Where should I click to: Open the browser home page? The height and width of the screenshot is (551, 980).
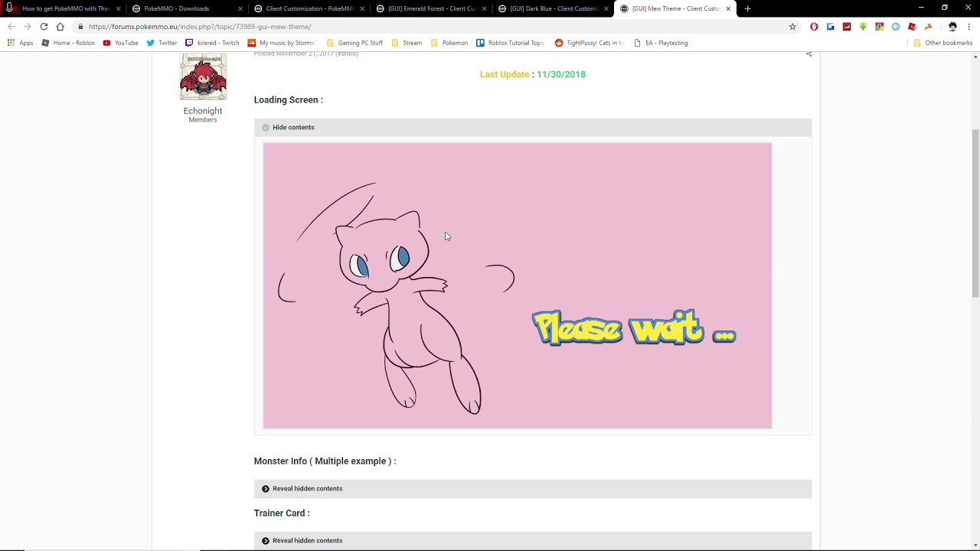tap(60, 27)
